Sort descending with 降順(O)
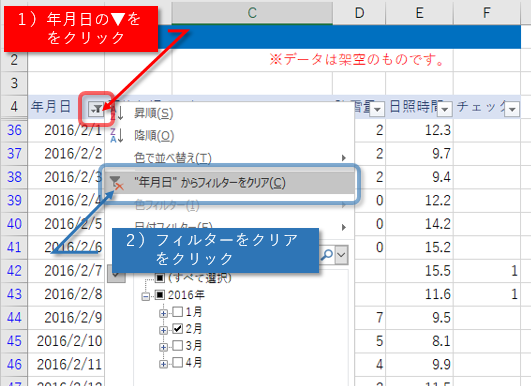The image size is (531, 386). (x=230, y=135)
